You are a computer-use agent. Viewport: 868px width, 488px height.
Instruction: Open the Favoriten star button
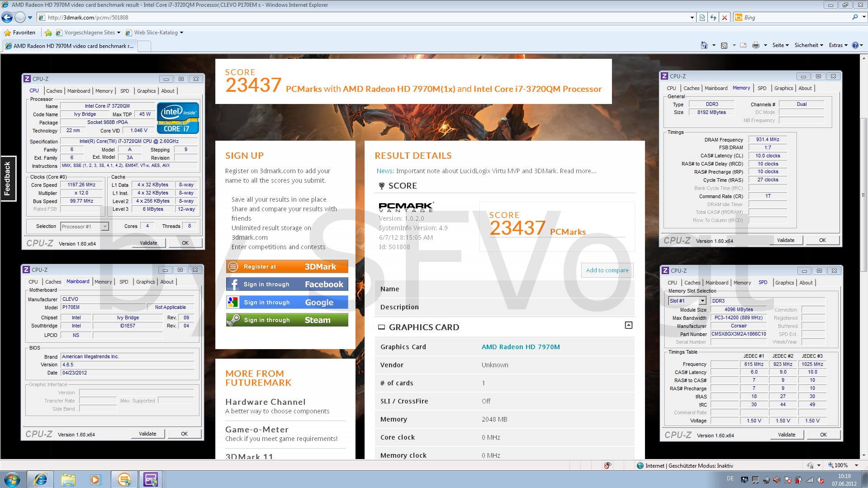coord(19,33)
